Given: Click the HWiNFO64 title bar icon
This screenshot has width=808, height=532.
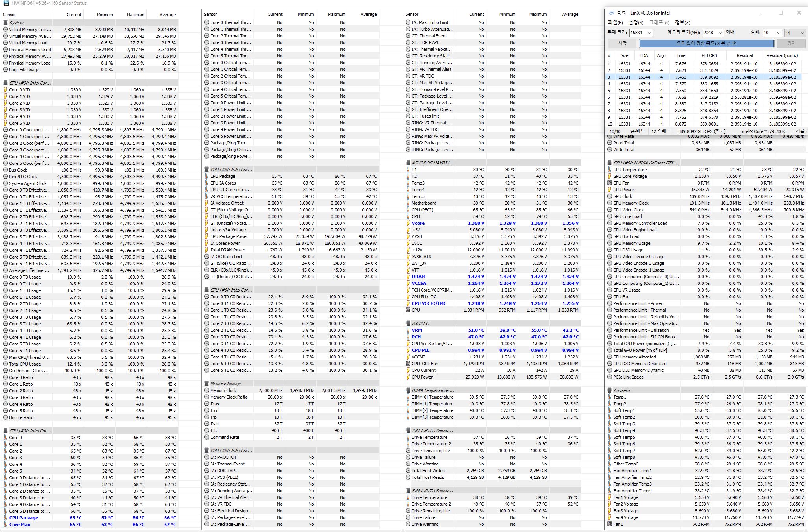Looking at the screenshot, I should pos(6,3).
